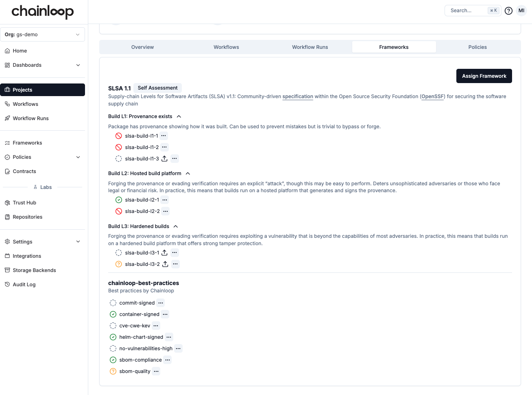Open the help question mark icon
The width and height of the screenshot is (532, 395).
[x=508, y=11]
